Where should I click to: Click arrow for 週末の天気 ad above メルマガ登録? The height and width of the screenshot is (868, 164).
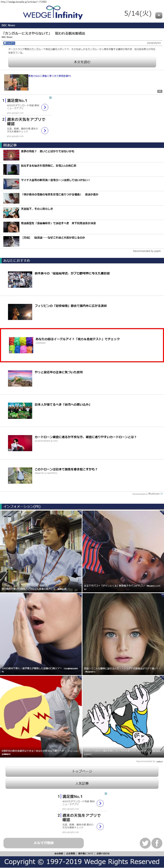(100, 826)
